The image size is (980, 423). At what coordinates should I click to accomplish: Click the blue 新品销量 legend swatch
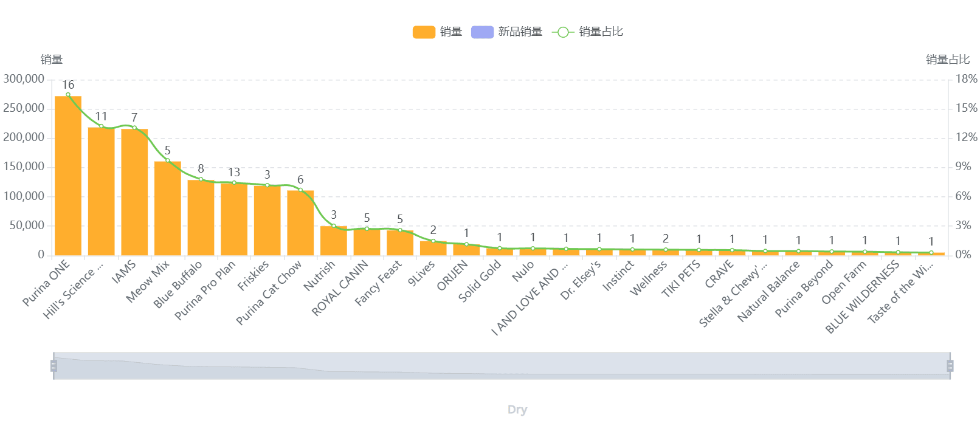coord(482,32)
